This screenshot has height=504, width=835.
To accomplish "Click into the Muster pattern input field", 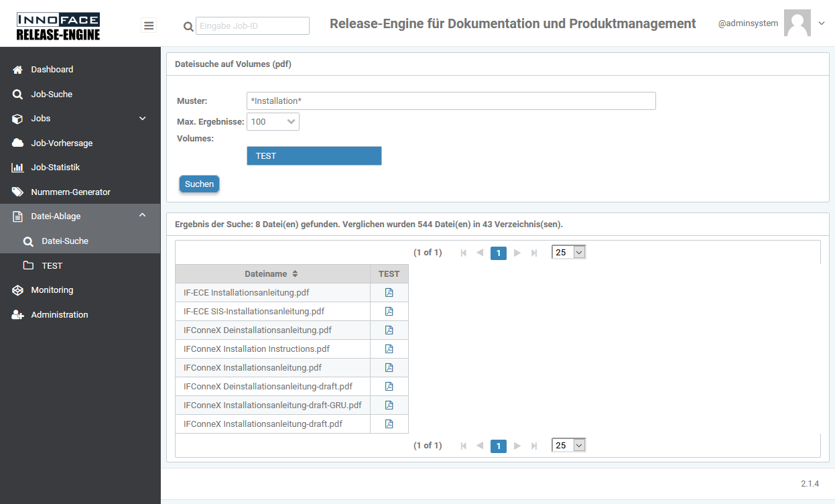I will pyautogui.click(x=450, y=101).
